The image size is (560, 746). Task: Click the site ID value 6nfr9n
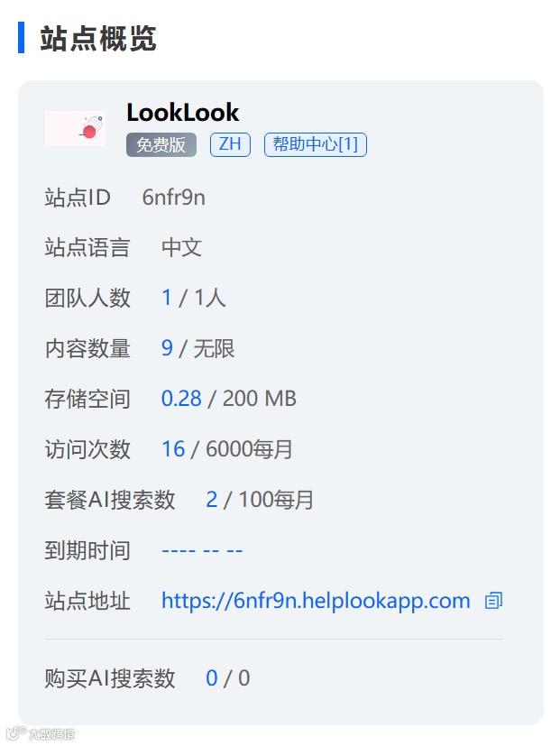[x=174, y=198]
